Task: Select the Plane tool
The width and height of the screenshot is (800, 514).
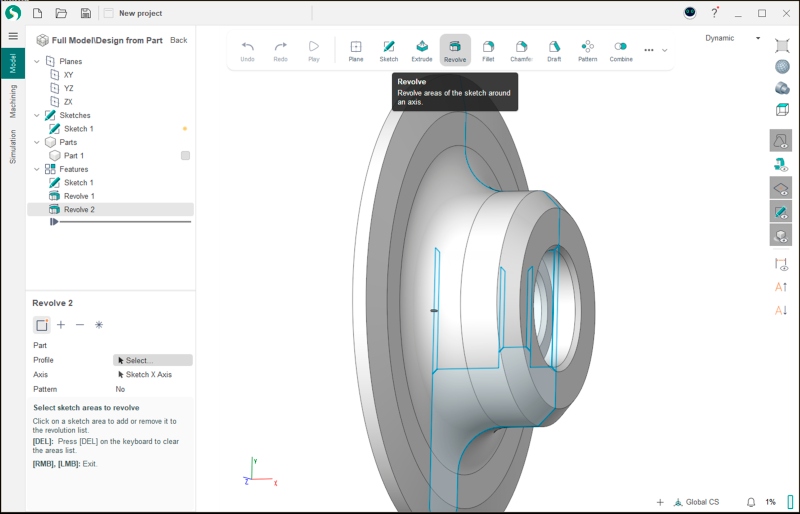Action: [x=356, y=51]
